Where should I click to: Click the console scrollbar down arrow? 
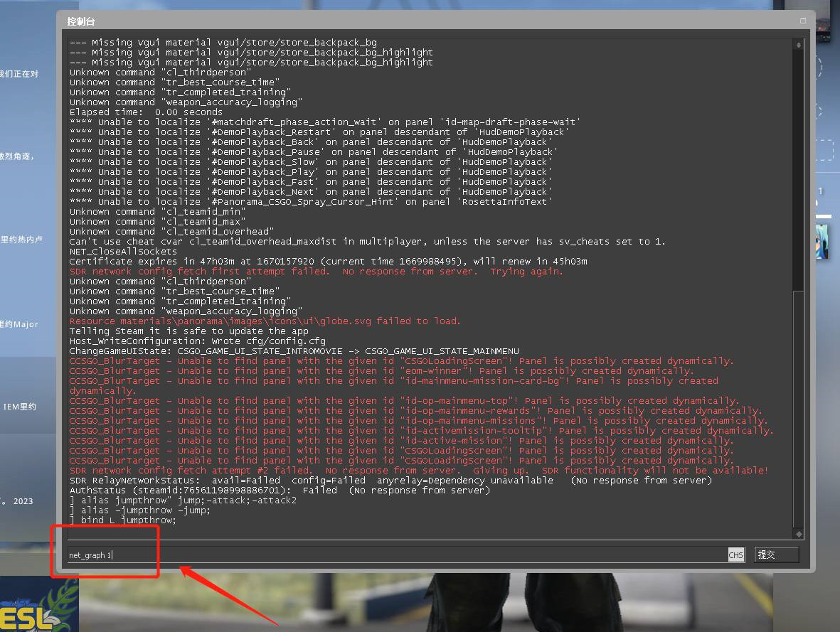(798, 534)
